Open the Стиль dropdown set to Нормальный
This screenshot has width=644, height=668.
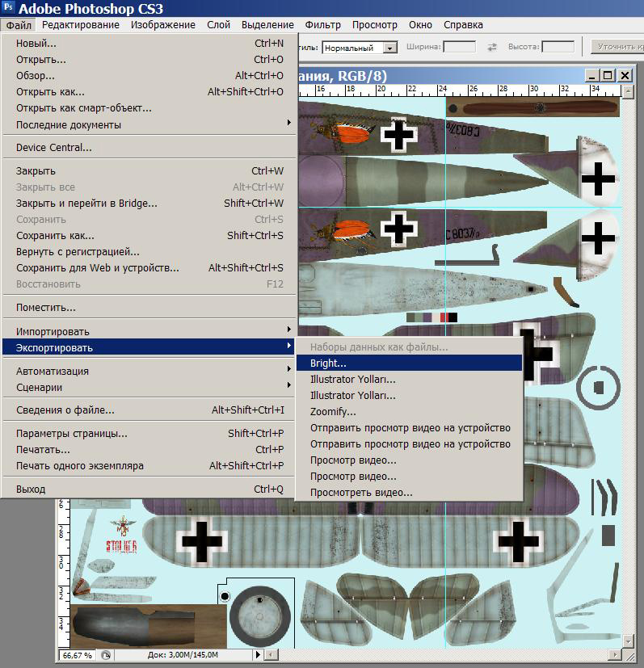tap(360, 48)
